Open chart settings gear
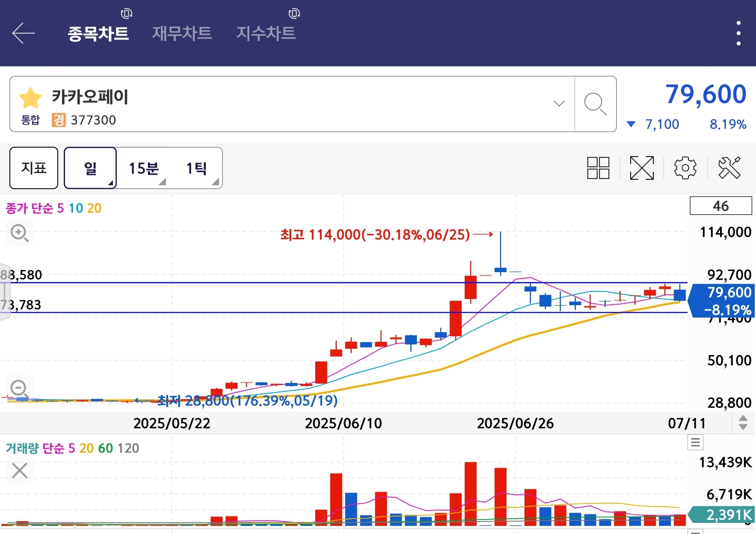 click(x=685, y=168)
